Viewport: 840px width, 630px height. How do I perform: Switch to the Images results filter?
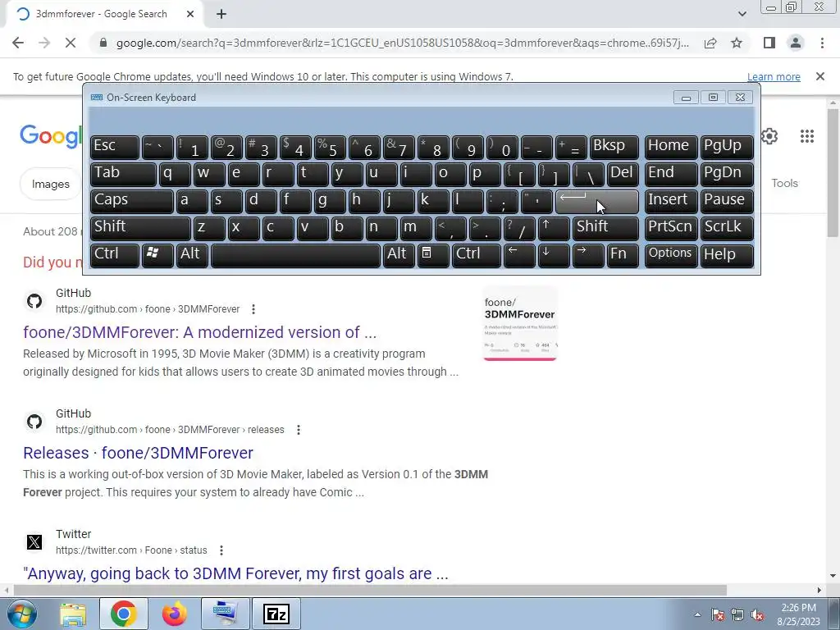pyautogui.click(x=50, y=184)
